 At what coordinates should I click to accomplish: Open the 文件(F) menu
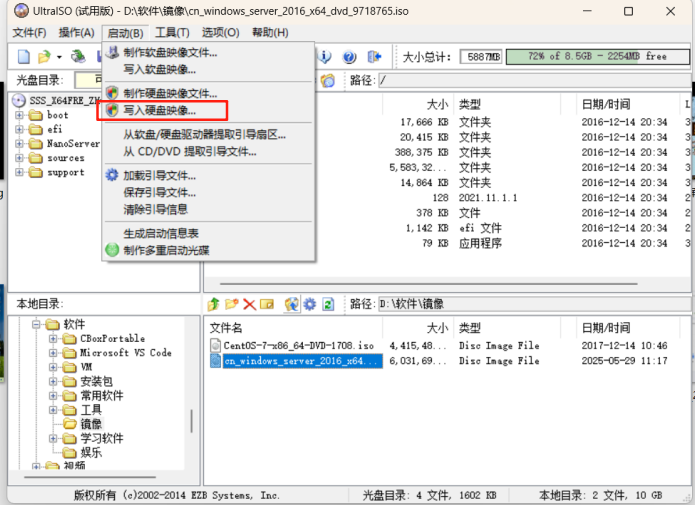(29, 32)
